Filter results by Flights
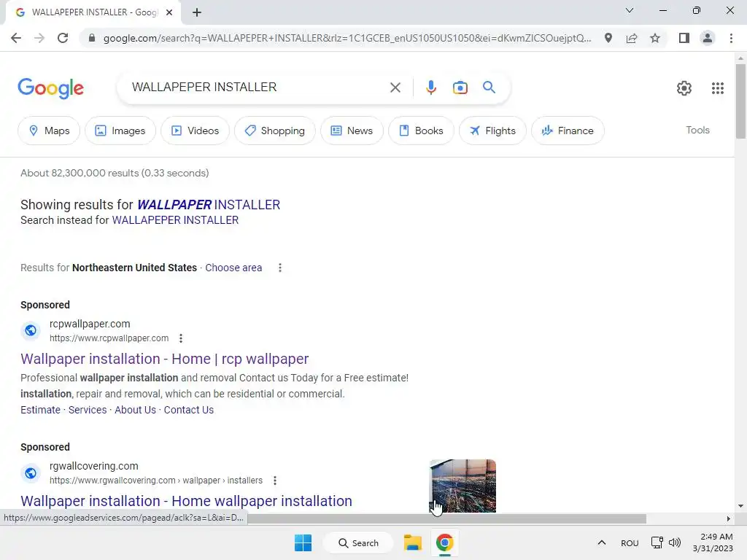The image size is (747, 560). 492,131
